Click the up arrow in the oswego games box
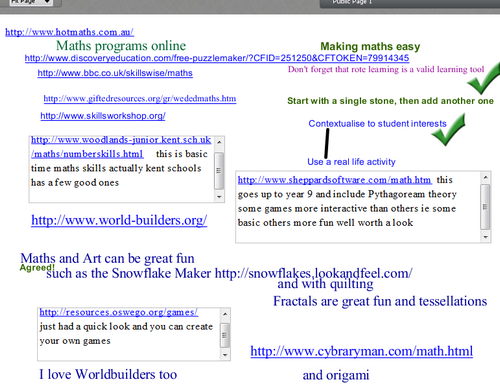This screenshot has width=500, height=390. coord(225,314)
